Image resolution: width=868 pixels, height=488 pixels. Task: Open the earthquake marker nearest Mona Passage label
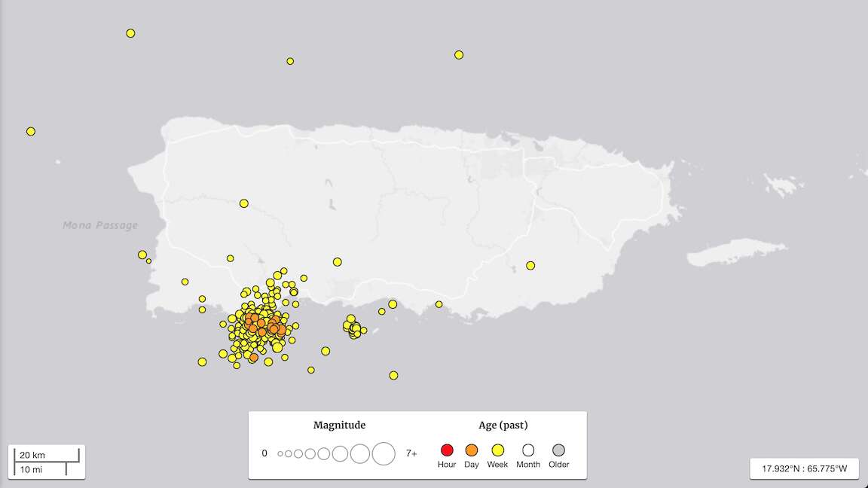tap(142, 255)
